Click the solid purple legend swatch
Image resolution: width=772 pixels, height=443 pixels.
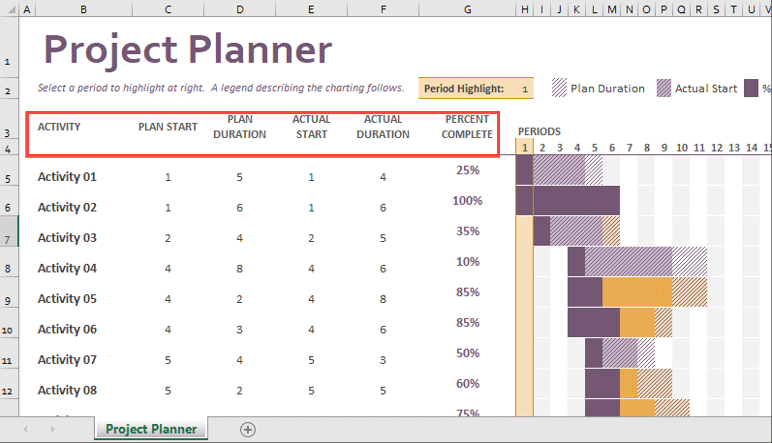(x=751, y=88)
